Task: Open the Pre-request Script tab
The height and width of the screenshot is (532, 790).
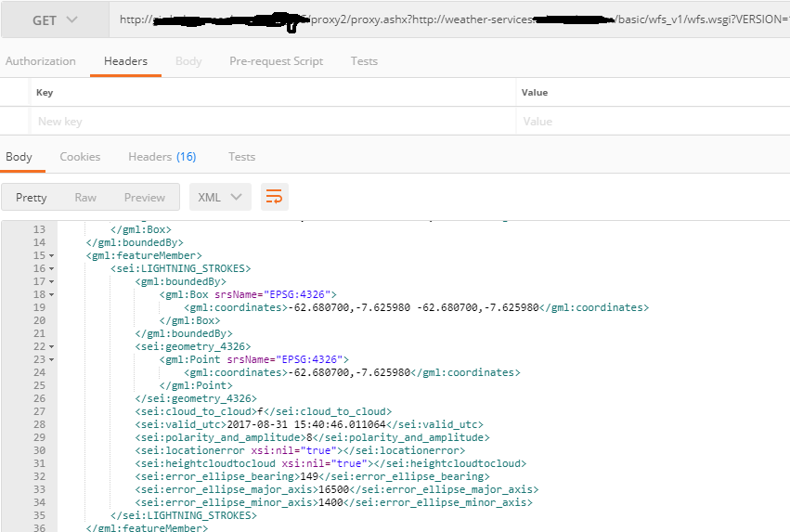Action: pos(276,61)
